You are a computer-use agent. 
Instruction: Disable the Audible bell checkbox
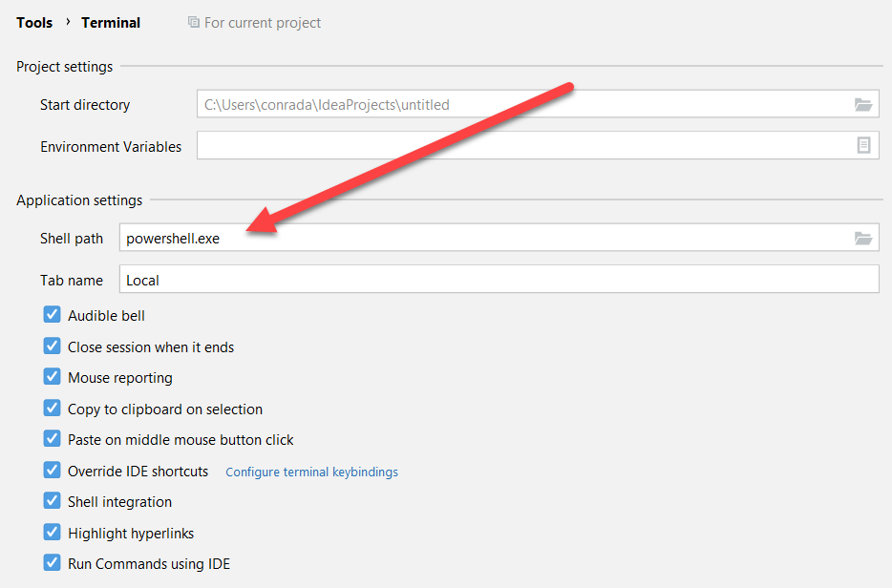pyautogui.click(x=53, y=315)
